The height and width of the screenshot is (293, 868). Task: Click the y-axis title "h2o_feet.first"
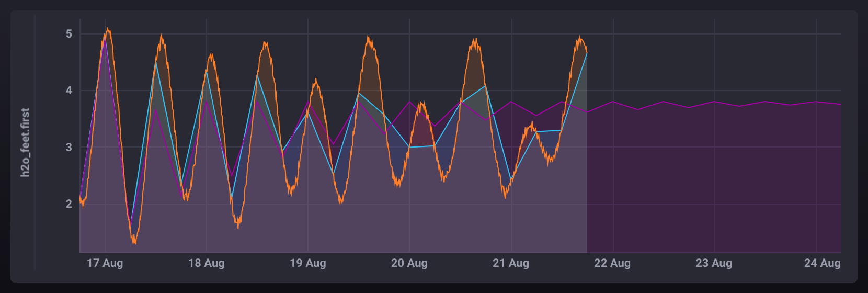[x=25, y=142]
